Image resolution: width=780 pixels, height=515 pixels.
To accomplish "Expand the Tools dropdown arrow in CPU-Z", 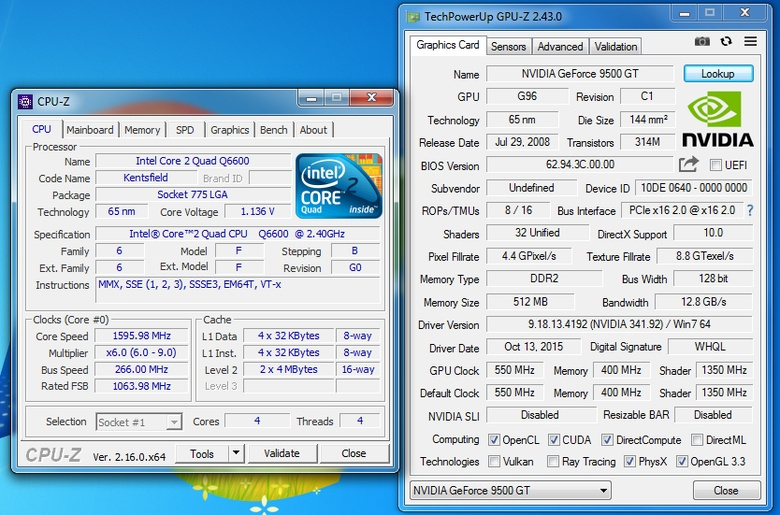I will pyautogui.click(x=235, y=453).
